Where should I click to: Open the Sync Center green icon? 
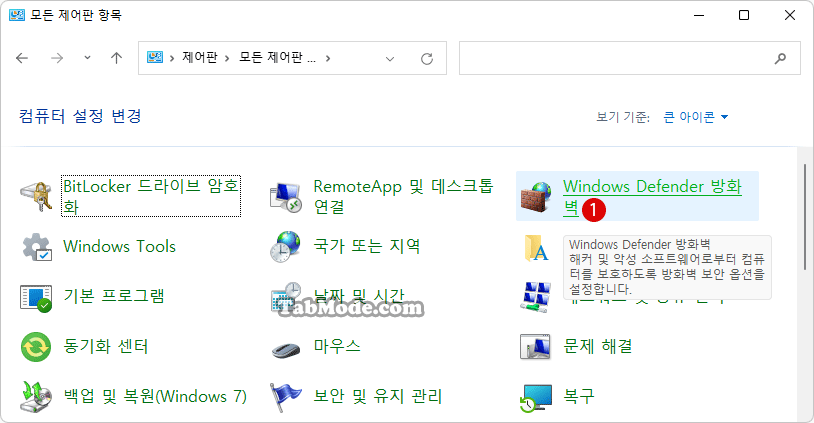[x=36, y=347]
